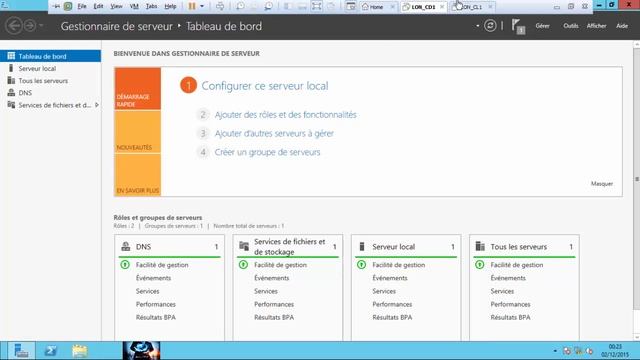The width and height of the screenshot is (640, 360).
Task: Click the take snapshot toolbar icon
Action: (240, 6)
